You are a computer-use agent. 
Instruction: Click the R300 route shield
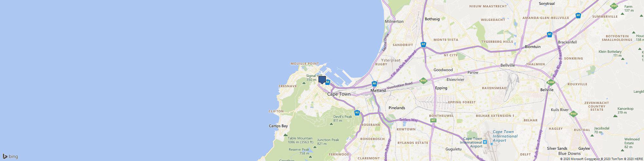(550, 82)
